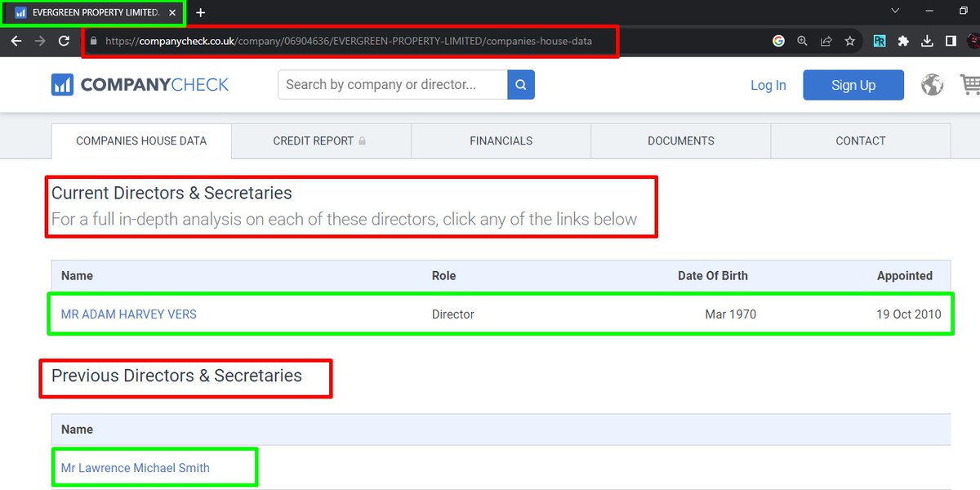Click the Mar 1970 date of birth
The image size is (980, 490).
click(731, 314)
